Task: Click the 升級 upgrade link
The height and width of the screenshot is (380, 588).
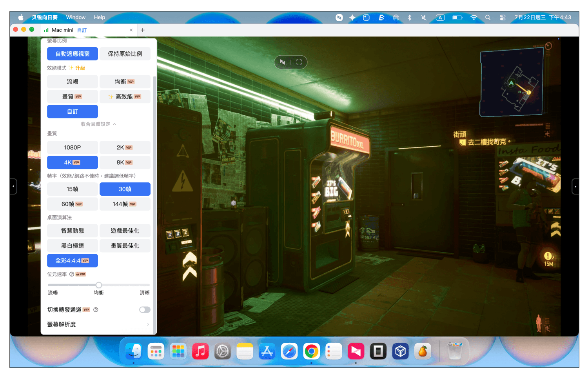Action: [80, 68]
